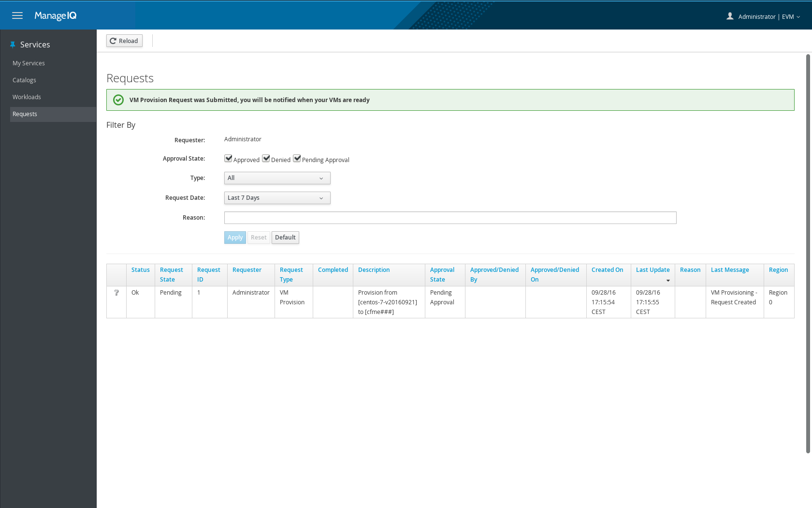Viewport: 812px width, 508px height.
Task: Click the ManageIQ logo
Action: click(56, 15)
